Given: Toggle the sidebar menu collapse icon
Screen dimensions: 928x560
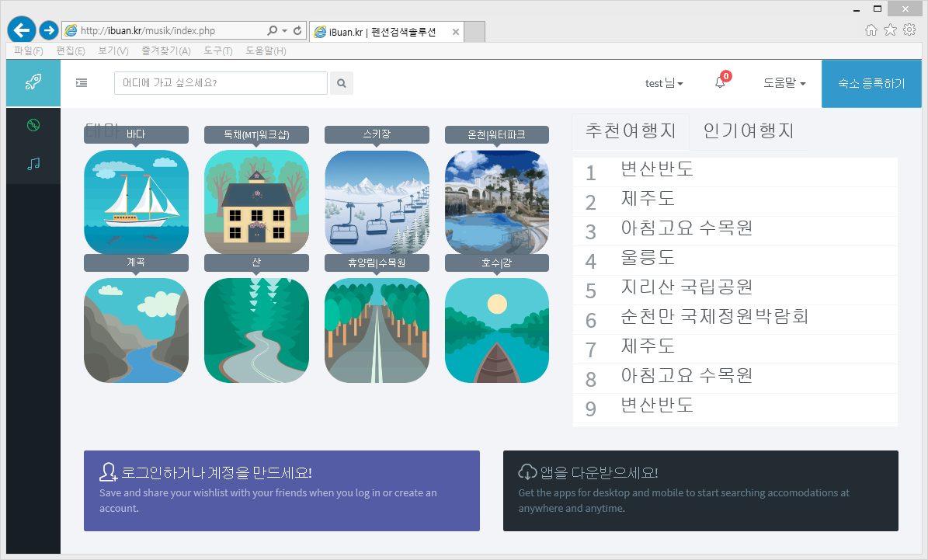Looking at the screenshot, I should tap(82, 83).
